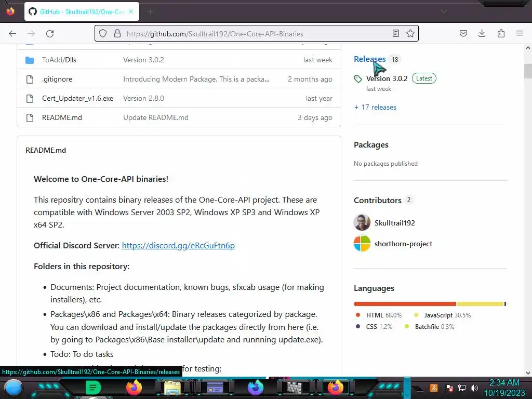The width and height of the screenshot is (532, 399).
Task: Click CSS 1.2% language entry
Action: (x=374, y=327)
